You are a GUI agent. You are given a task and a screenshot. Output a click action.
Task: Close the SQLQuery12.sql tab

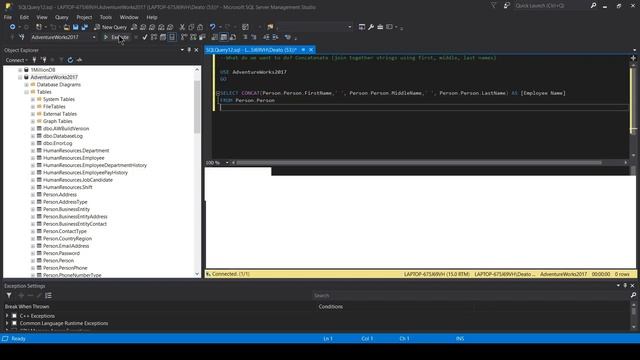[x=311, y=50]
